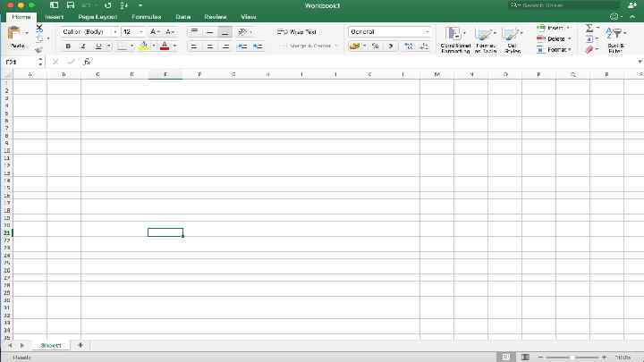This screenshot has height=362, width=644.
Task: Decrease the font size
Action: (x=169, y=31)
